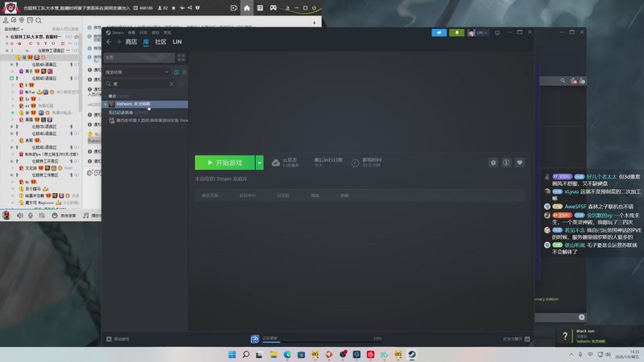This screenshot has width=644, height=362.
Task: Click the favorite star in voice app header
Action: (173, 8)
